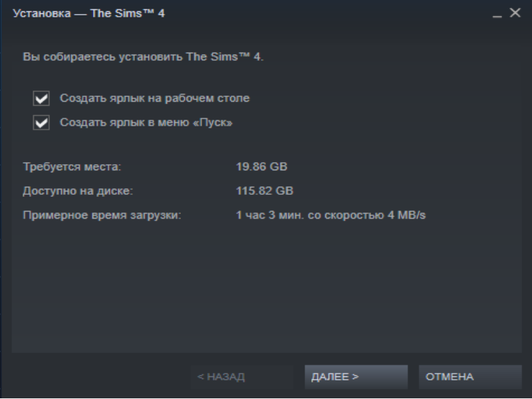Select the required space value 19.86 GB

coord(261,167)
